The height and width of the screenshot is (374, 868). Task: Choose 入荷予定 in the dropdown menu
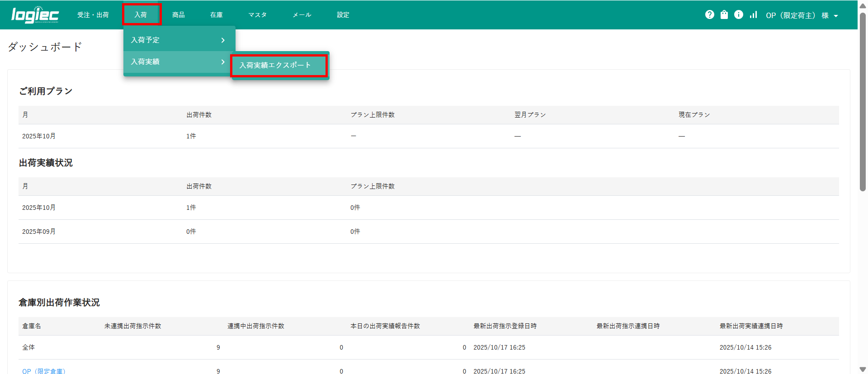coord(145,40)
